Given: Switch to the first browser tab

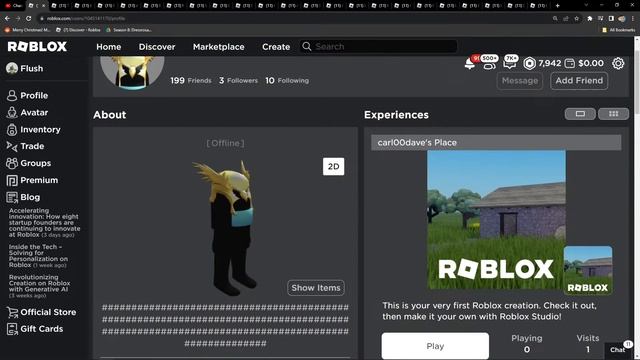Looking at the screenshot, I should [x=13, y=6].
